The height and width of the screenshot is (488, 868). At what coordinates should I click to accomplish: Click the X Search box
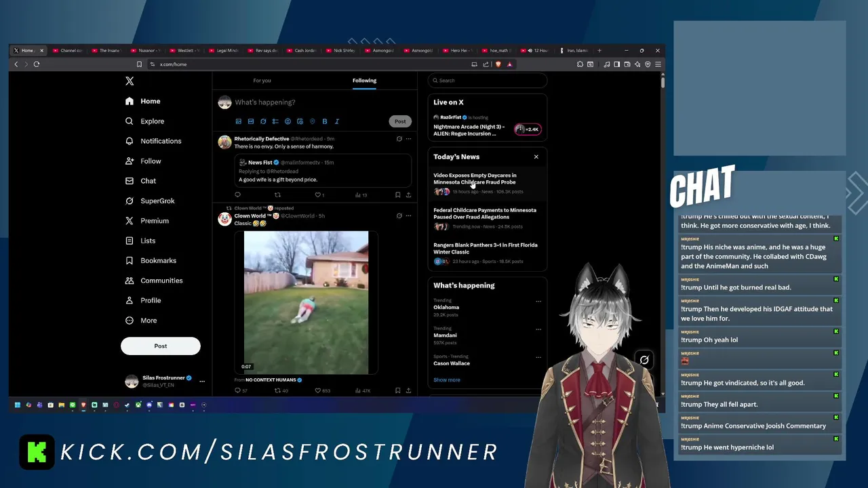click(x=488, y=81)
